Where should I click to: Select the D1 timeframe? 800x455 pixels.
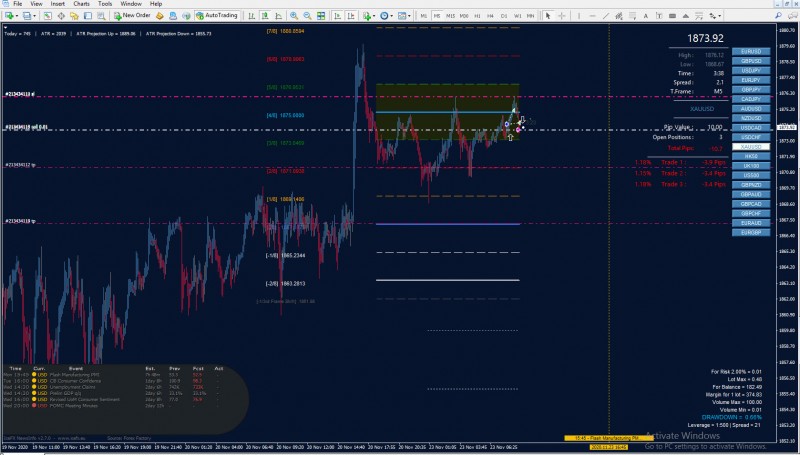(504, 16)
